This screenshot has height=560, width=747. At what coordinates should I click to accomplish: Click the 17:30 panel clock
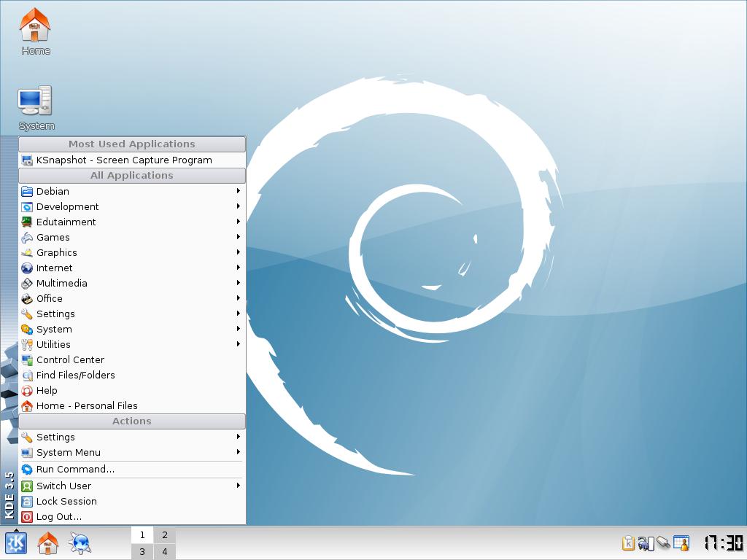point(723,542)
